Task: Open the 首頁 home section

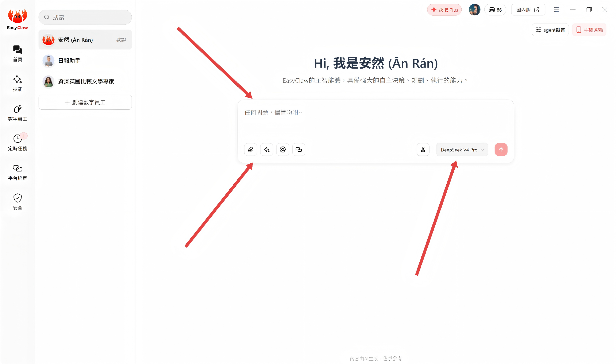Action: [17, 54]
